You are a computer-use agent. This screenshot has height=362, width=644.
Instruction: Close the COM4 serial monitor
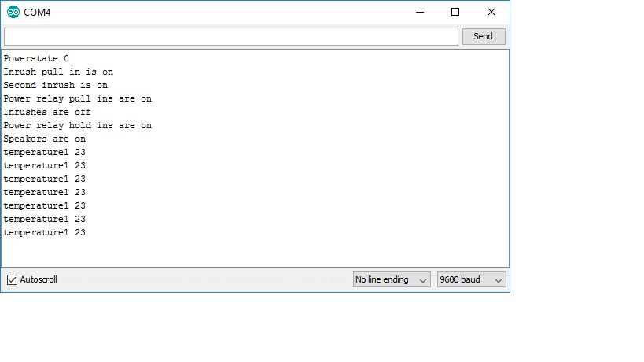(491, 13)
